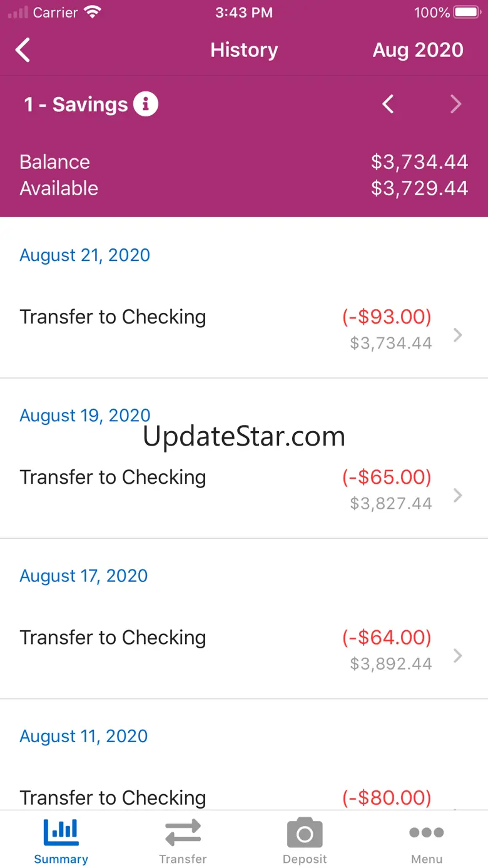Open the Menu three dots icon
Image resolution: width=488 pixels, height=868 pixels.
coord(427,832)
